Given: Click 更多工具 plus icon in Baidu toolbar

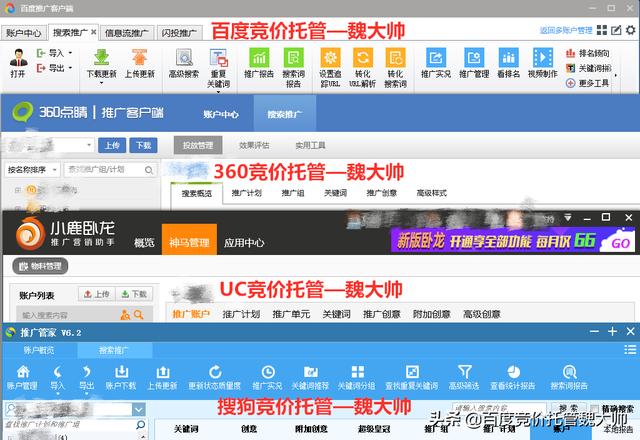Looking at the screenshot, I should coord(570,83).
